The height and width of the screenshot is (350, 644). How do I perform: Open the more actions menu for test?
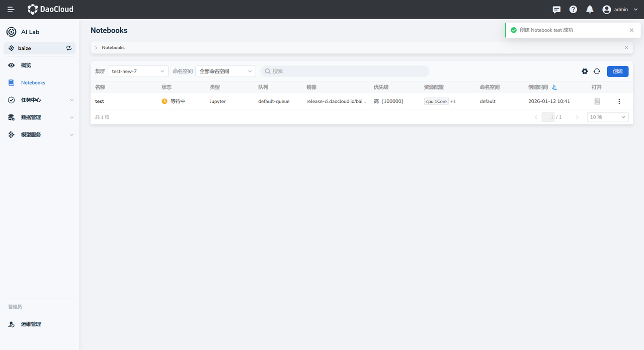pos(619,101)
